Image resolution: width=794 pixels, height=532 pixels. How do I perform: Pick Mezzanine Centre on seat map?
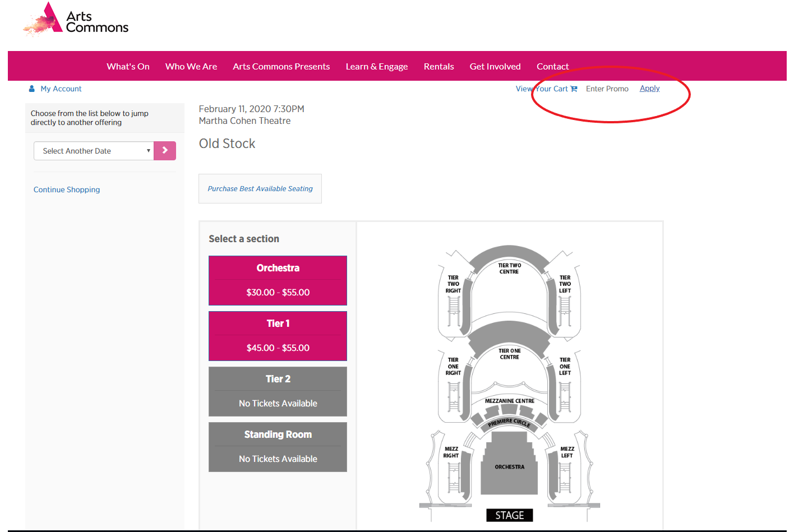pos(509,401)
